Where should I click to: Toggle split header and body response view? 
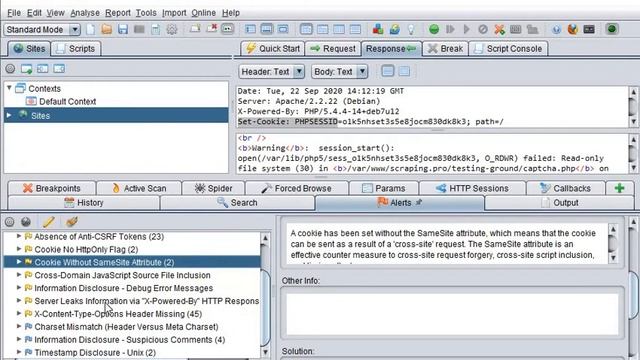click(x=388, y=71)
